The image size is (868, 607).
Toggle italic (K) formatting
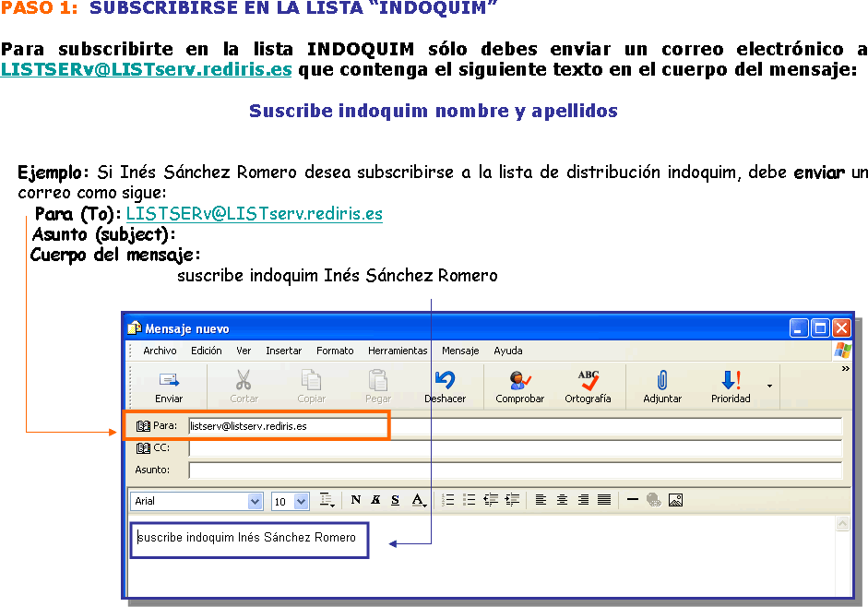(375, 500)
